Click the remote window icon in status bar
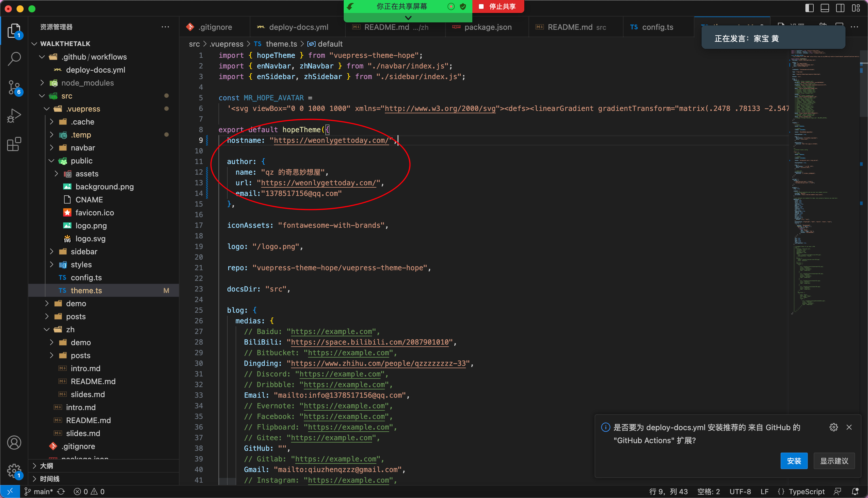Screen dimensions: 868x498 tap(9, 492)
